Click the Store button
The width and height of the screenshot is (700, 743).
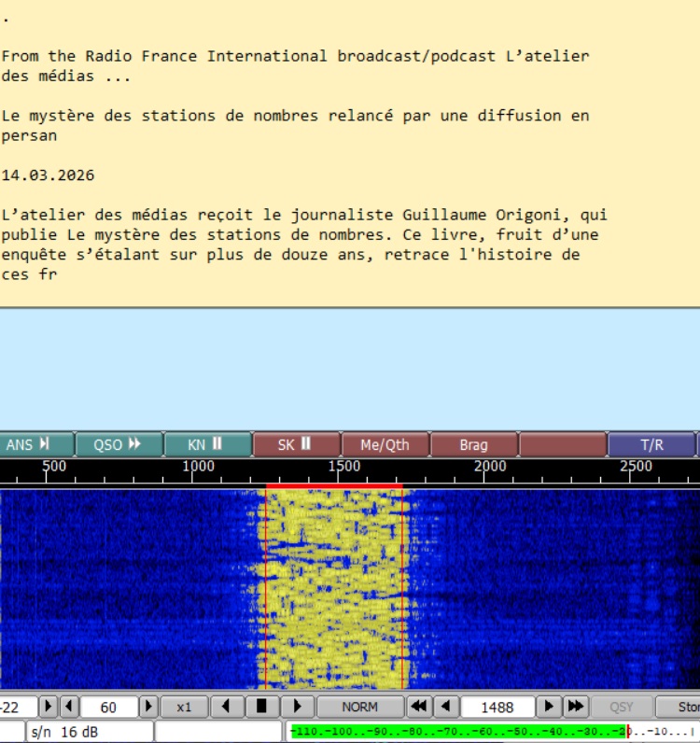click(678, 707)
